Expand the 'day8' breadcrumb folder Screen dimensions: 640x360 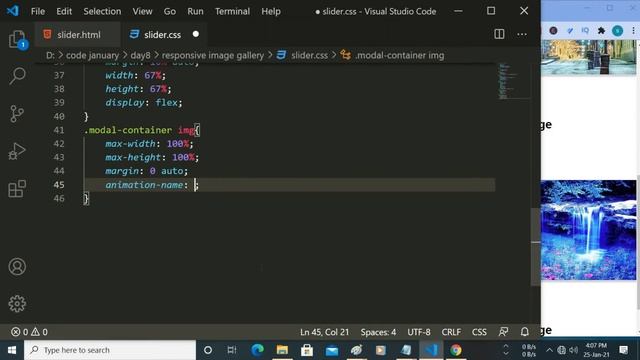(140, 55)
